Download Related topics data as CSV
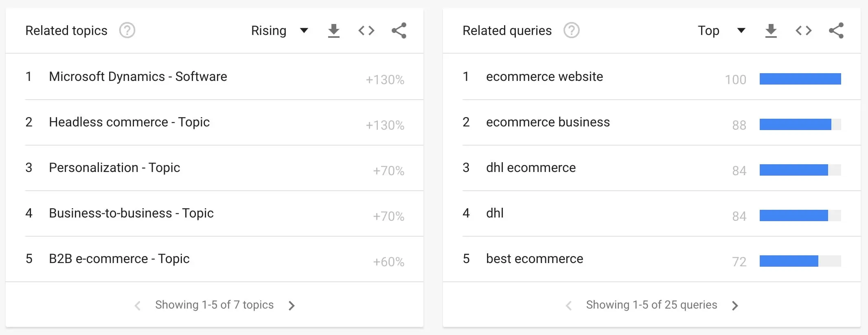868x335 pixels. pos(334,31)
